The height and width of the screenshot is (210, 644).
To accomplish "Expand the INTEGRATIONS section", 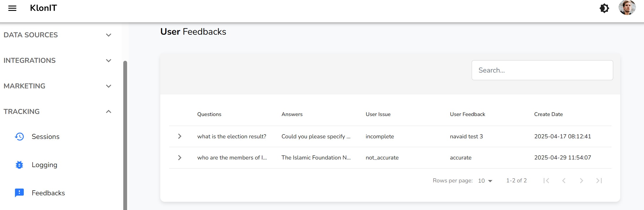I will (x=109, y=61).
